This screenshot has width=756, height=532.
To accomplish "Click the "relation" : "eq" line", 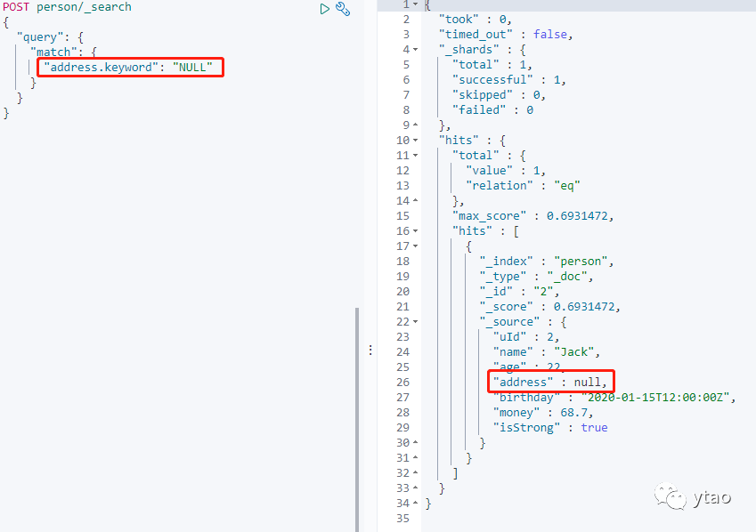I will pos(523,186).
